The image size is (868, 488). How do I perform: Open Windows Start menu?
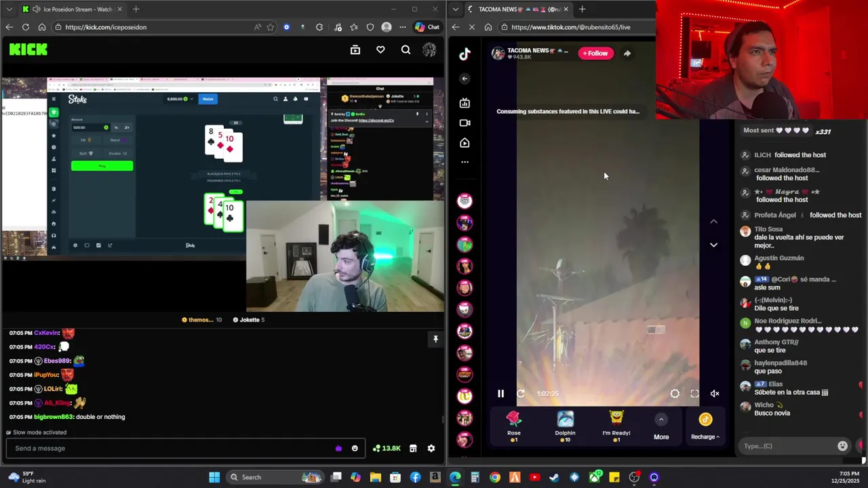(x=214, y=477)
